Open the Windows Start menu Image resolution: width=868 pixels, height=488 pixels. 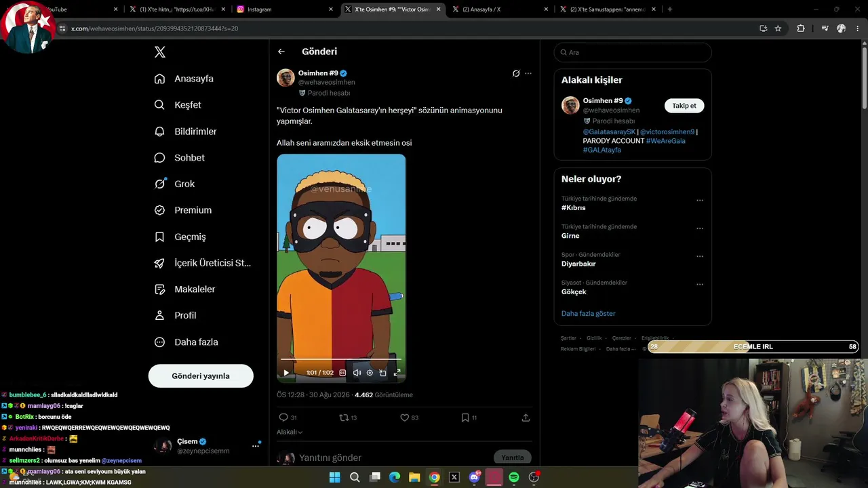[x=334, y=477]
